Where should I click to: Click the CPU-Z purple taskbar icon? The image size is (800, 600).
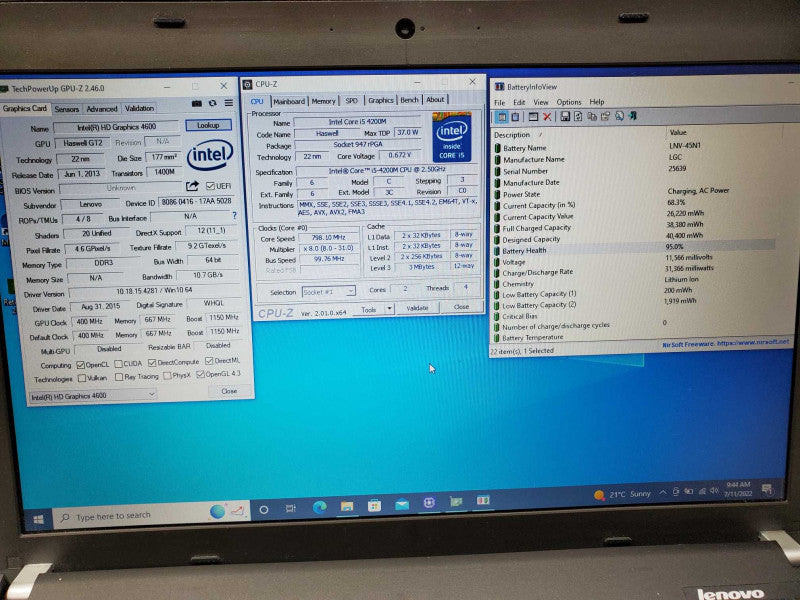pos(429,503)
